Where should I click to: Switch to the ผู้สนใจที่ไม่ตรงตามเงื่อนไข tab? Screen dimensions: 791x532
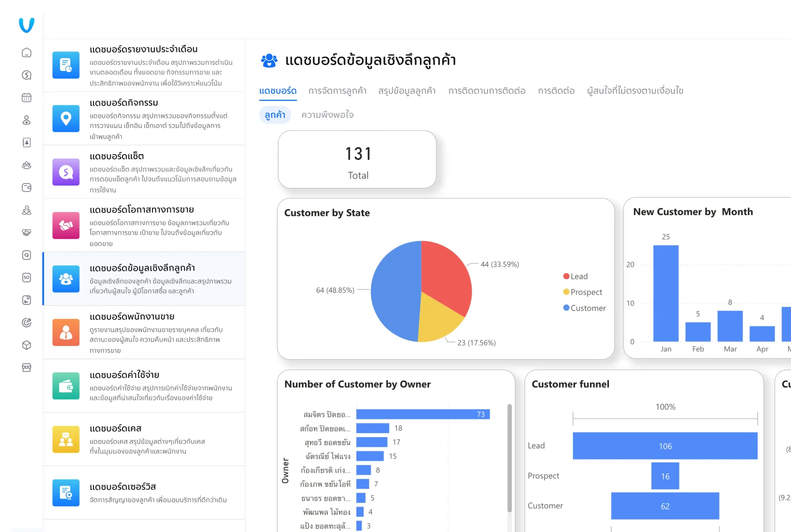coord(635,91)
